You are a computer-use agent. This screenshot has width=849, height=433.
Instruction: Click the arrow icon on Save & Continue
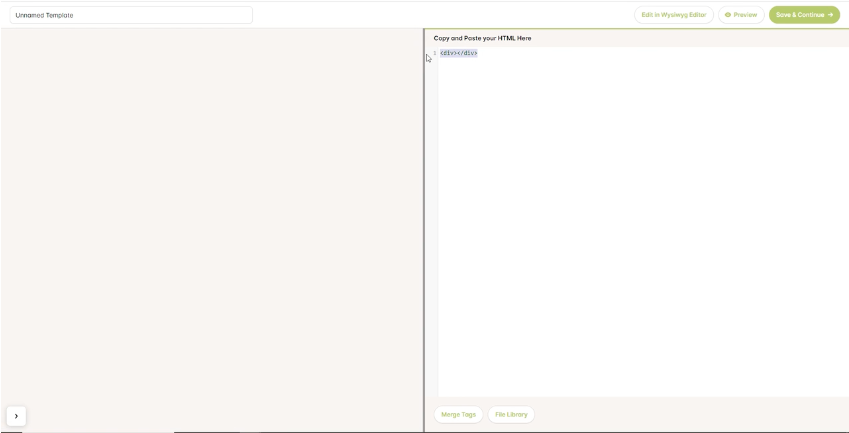[830, 15]
